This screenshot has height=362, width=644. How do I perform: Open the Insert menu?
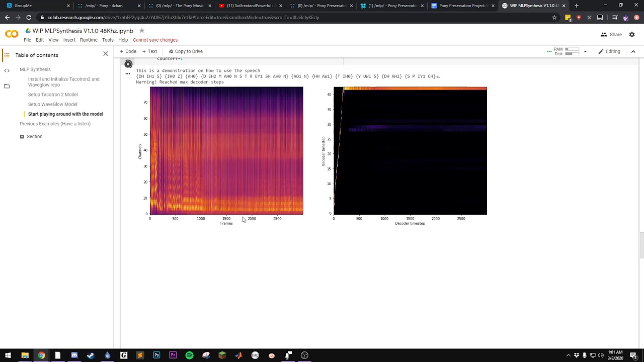click(69, 40)
